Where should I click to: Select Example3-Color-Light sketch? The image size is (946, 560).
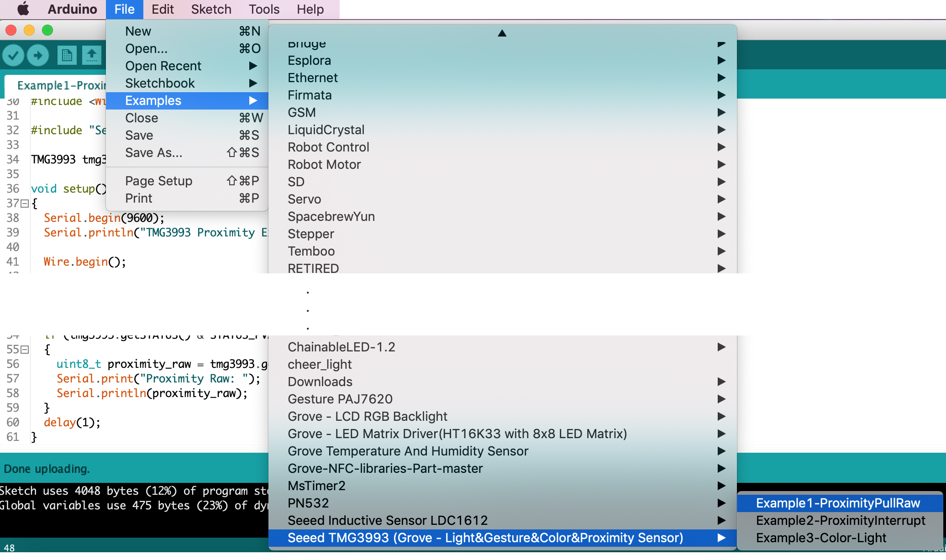[821, 538]
